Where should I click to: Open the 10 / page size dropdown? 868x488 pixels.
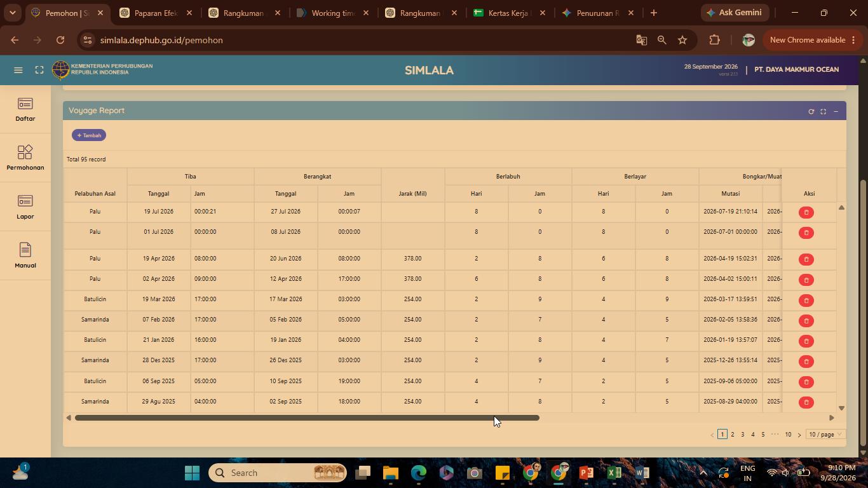[825, 434]
